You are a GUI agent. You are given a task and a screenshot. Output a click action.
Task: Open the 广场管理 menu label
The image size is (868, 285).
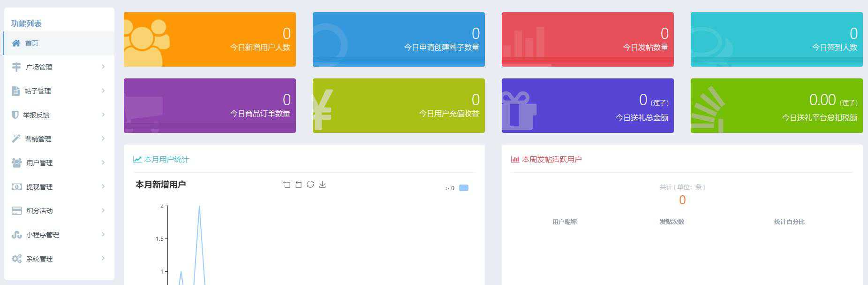[x=39, y=67]
